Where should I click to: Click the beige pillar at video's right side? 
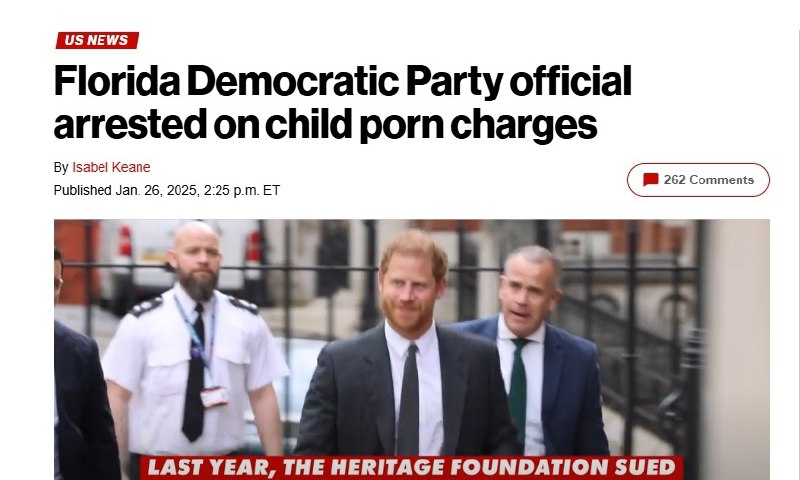737,349
